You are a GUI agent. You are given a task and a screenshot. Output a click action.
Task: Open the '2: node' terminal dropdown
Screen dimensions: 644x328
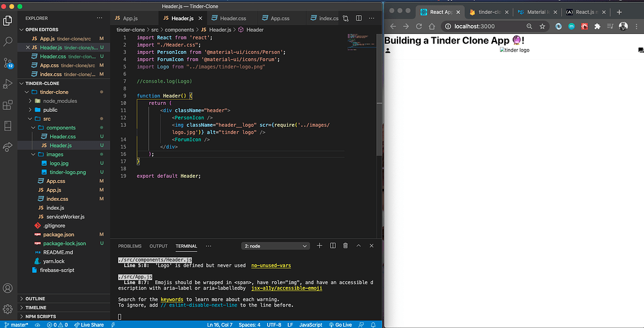(275, 246)
